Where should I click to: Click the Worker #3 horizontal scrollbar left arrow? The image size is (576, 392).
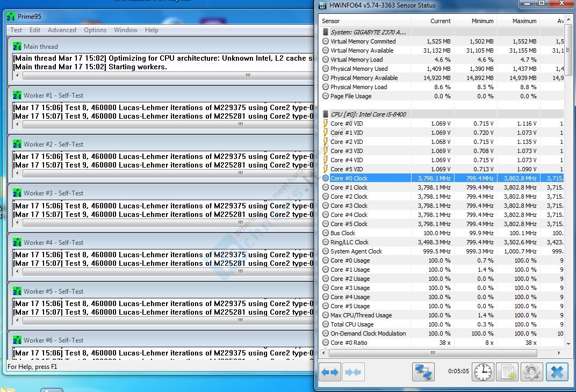17,222
